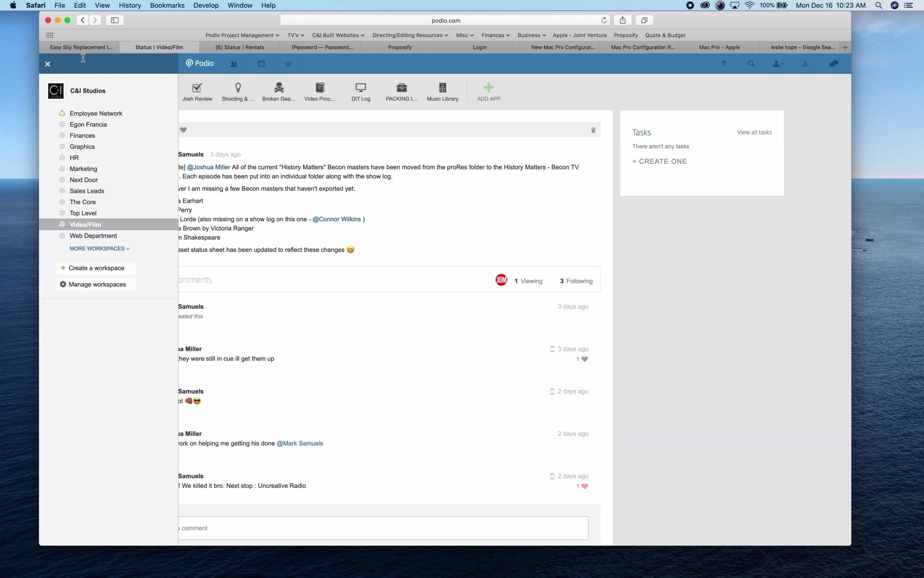This screenshot has width=924, height=578.
Task: Show Safari tab overview icon
Action: point(644,20)
